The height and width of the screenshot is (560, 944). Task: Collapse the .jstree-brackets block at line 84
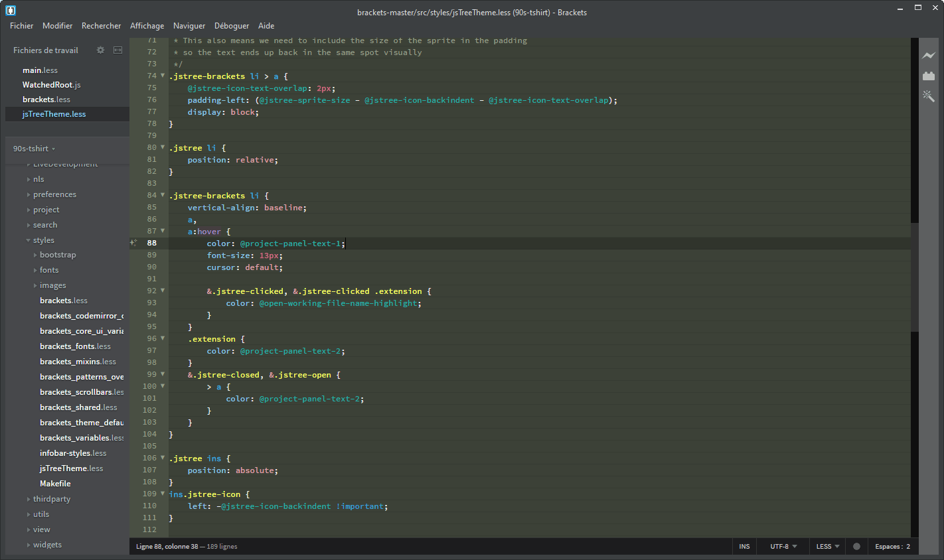(163, 194)
